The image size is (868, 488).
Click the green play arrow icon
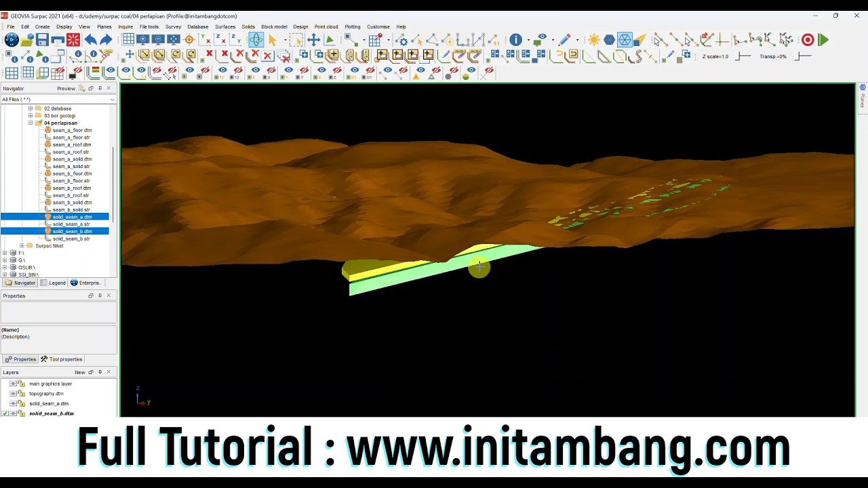pyautogui.click(x=823, y=40)
